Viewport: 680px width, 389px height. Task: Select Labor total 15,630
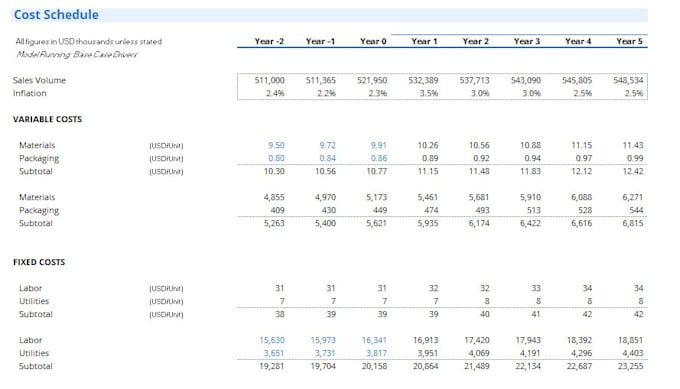coord(272,340)
